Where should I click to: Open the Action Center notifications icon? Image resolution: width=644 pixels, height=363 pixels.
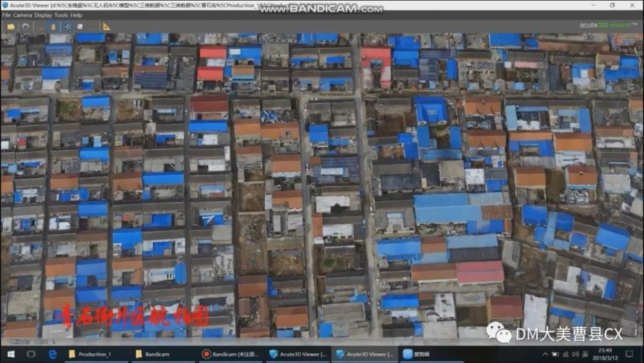pyautogui.click(x=629, y=354)
